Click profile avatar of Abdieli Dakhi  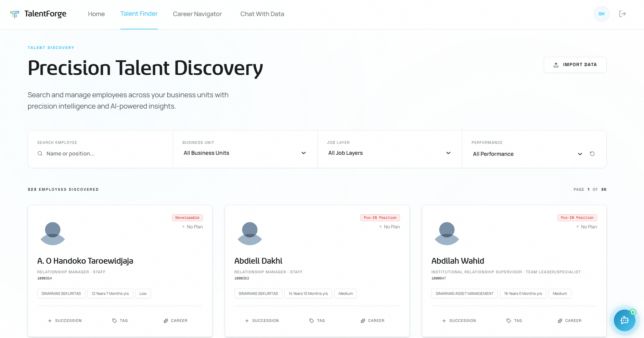[250, 233]
